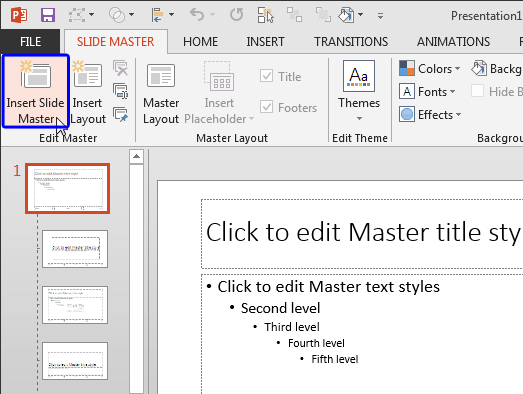Click the undo arrow icon
This screenshot has width=523, height=394.
tap(197, 15)
